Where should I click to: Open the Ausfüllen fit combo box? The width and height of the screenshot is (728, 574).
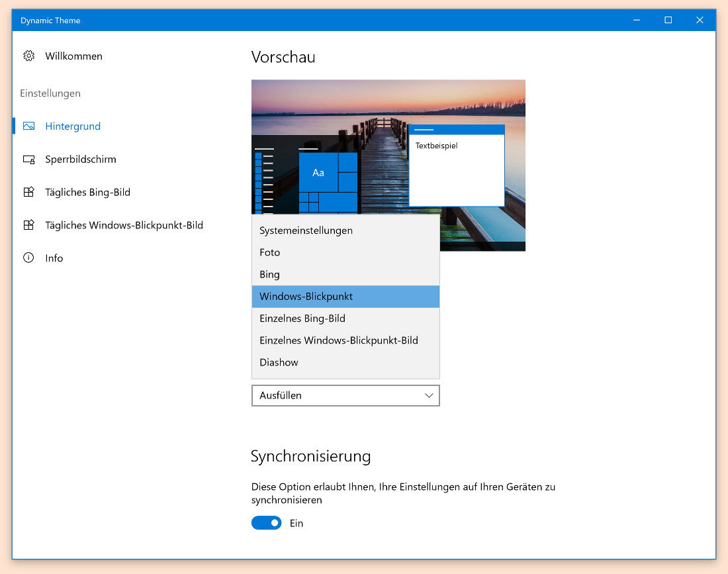346,396
